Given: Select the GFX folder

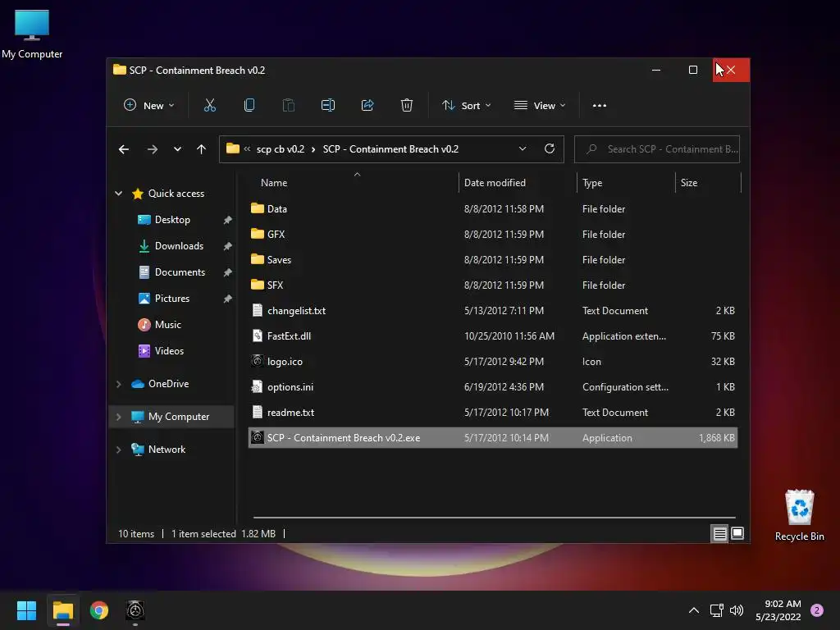Looking at the screenshot, I should (493, 234).
